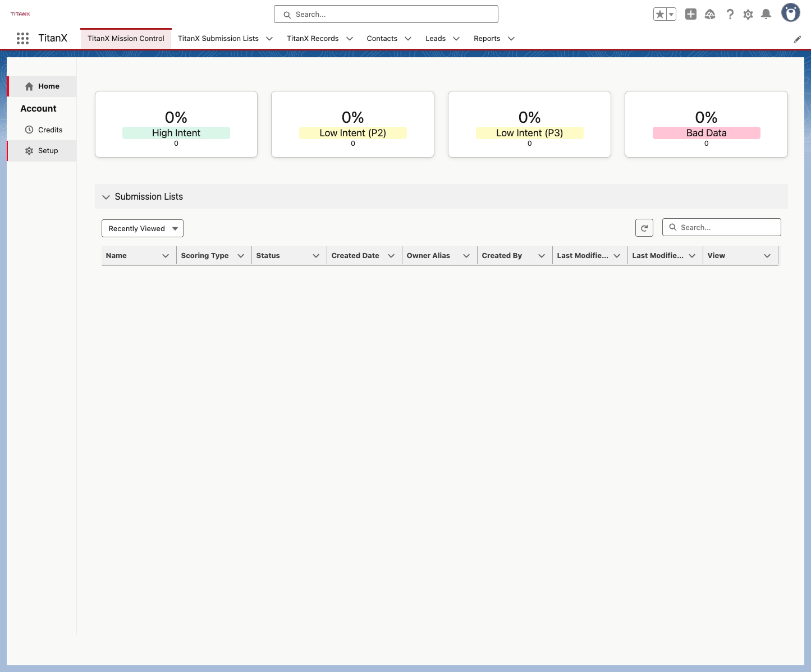Click the Low Intent (P2) card
The width and height of the screenshot is (811, 672).
(352, 125)
